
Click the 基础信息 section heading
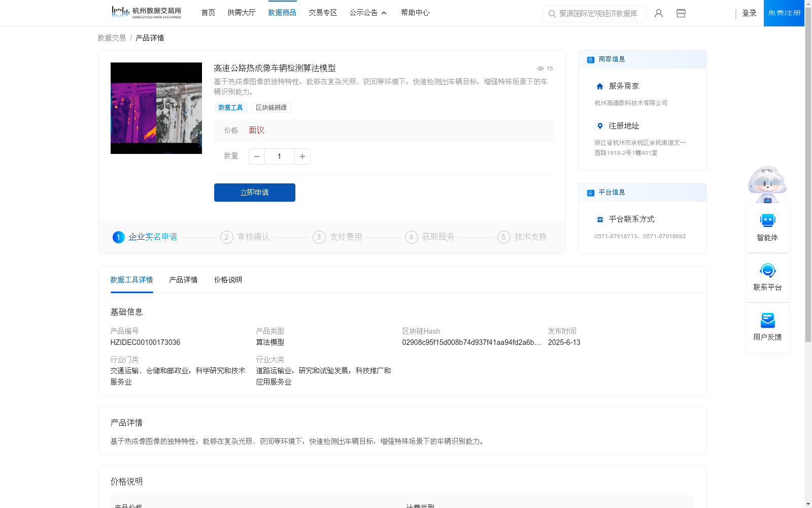(126, 312)
